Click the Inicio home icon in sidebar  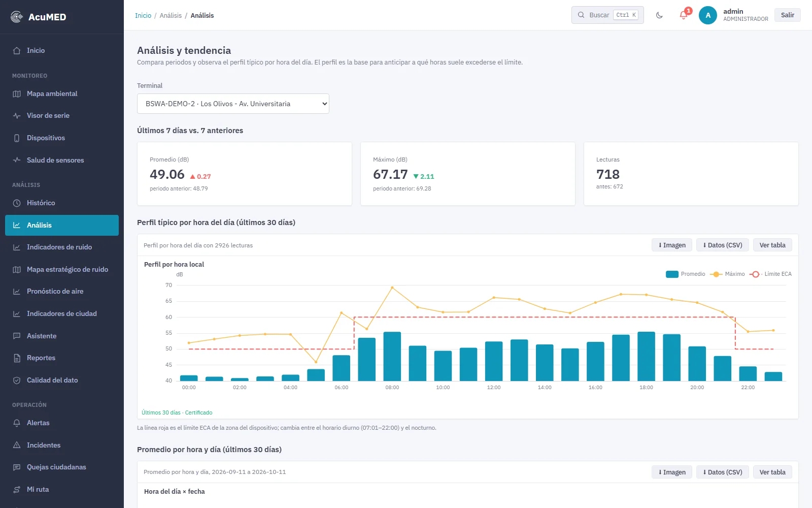[x=17, y=51]
